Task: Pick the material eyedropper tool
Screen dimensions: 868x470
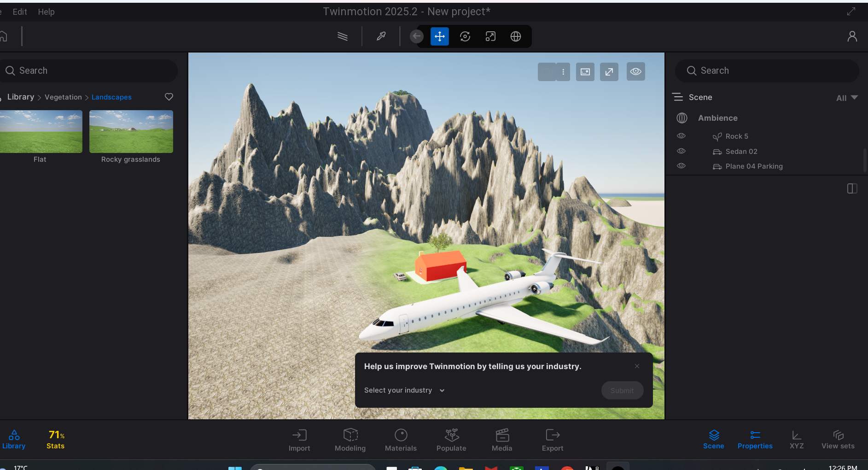Action: pos(381,36)
